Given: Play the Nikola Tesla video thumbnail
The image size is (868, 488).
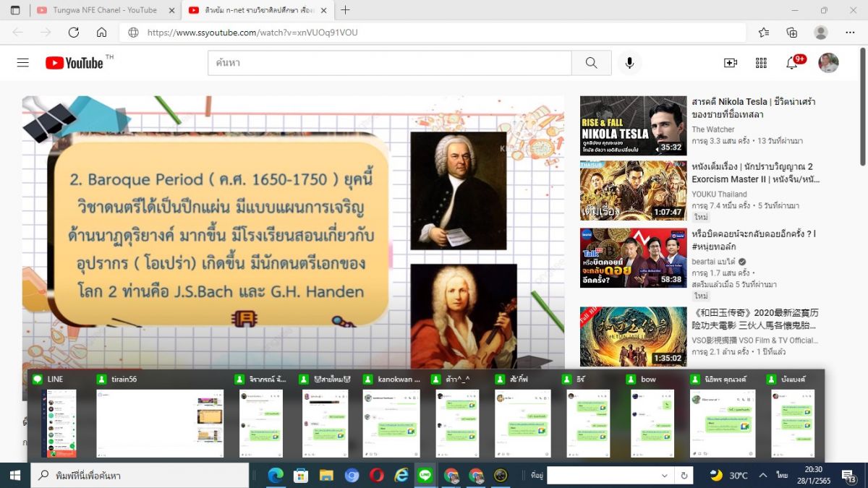Looking at the screenshot, I should pos(633,126).
